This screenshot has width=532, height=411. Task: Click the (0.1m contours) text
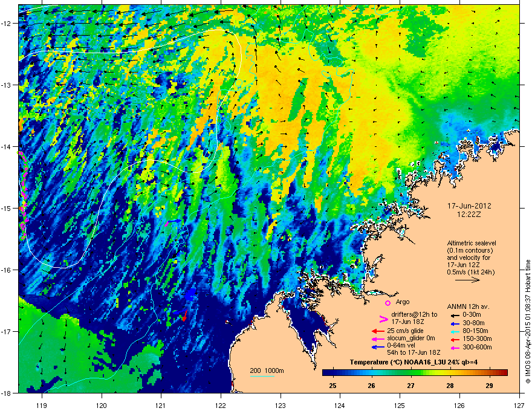[470, 251]
